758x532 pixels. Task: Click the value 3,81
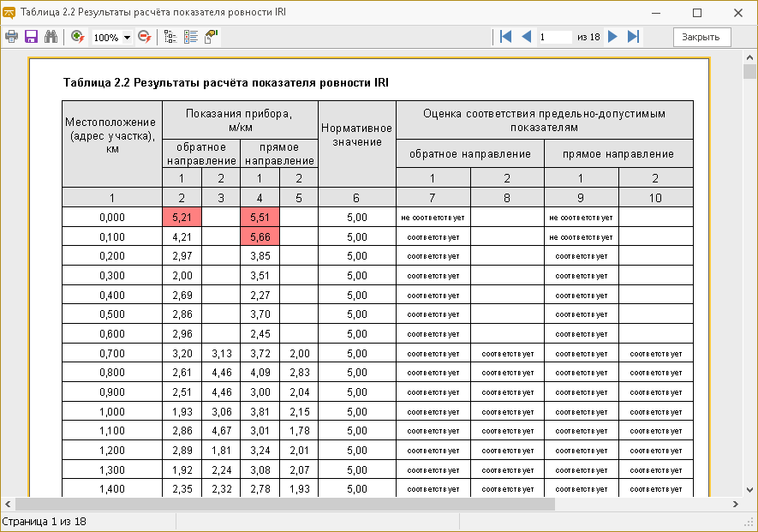260,411
